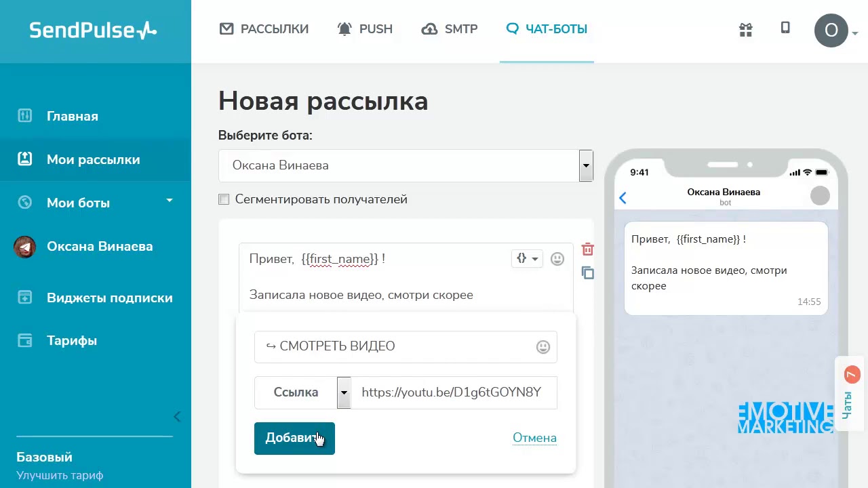The width and height of the screenshot is (868, 488).
Task: Click the mobile phone icon in header
Action: [x=785, y=28]
